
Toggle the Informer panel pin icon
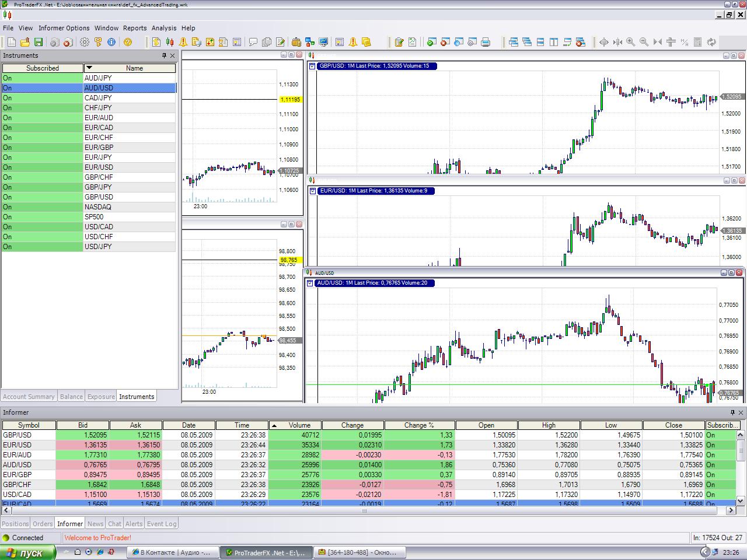point(732,412)
